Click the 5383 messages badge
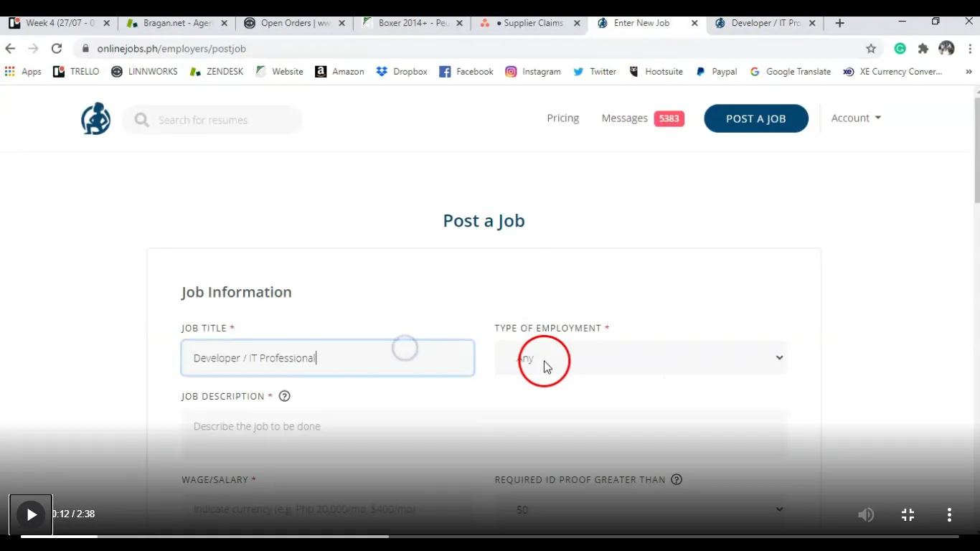Viewport: 980px width, 551px height. (x=669, y=118)
